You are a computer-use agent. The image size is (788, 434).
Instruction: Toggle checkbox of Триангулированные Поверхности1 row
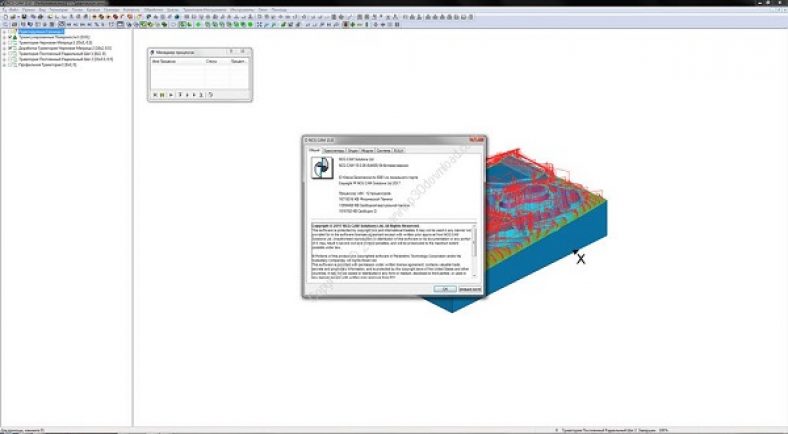(10, 37)
